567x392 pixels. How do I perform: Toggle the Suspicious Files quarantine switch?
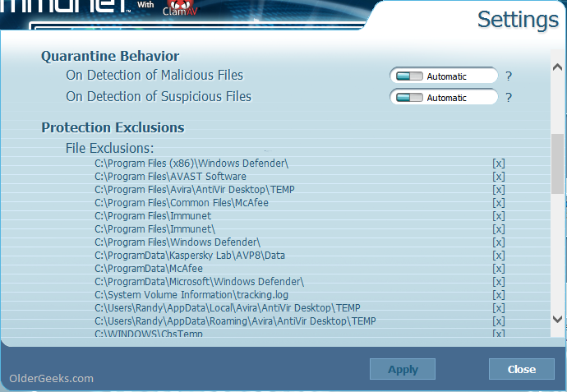pos(409,98)
